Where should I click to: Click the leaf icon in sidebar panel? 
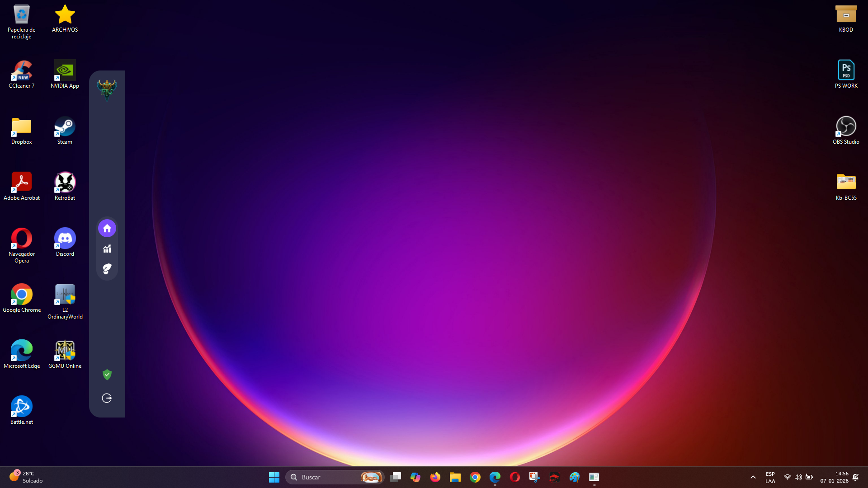tap(107, 269)
